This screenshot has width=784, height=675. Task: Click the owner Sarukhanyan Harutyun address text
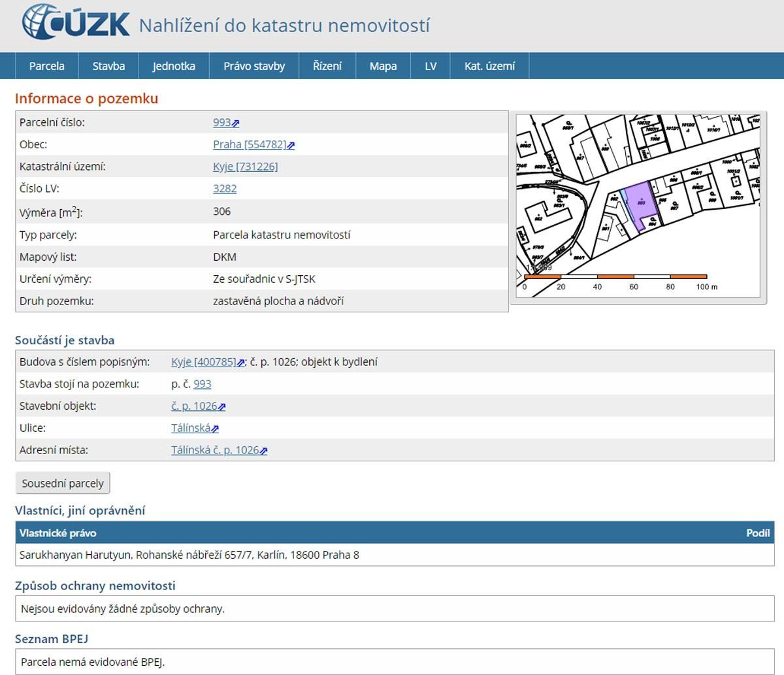click(x=189, y=555)
